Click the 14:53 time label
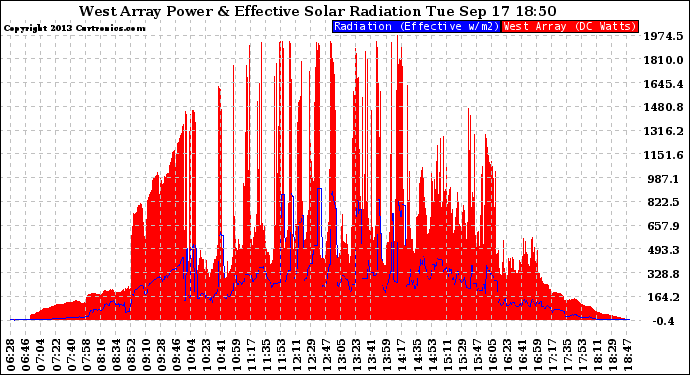The width and height of the screenshot is (690, 375). click(431, 354)
